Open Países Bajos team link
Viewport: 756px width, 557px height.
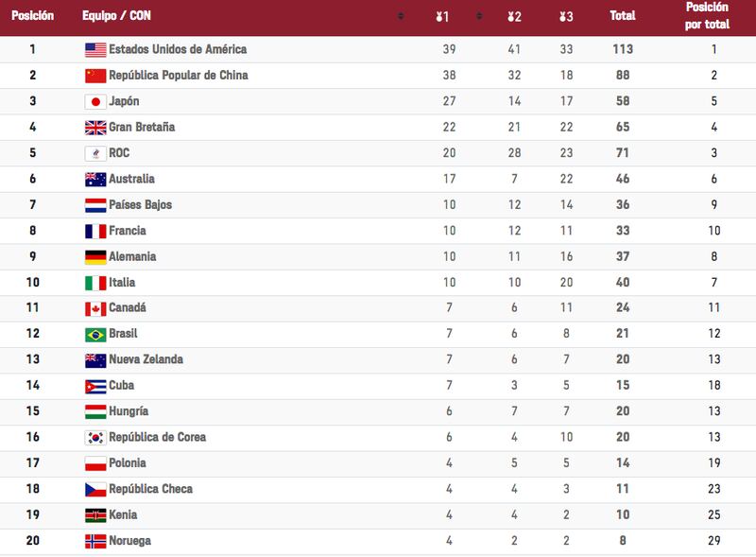[140, 204]
